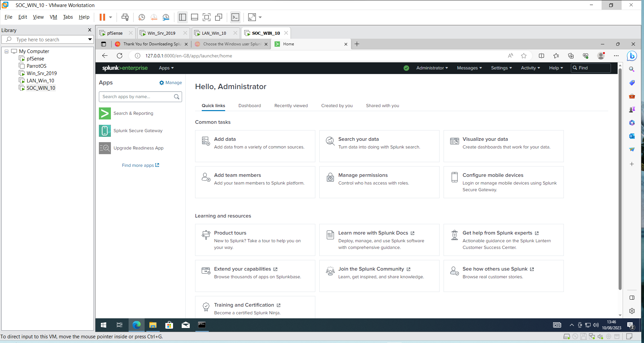Screen dimensions: 644x343
Task: Close the Thank You for Downloading tab
Action: [186, 44]
